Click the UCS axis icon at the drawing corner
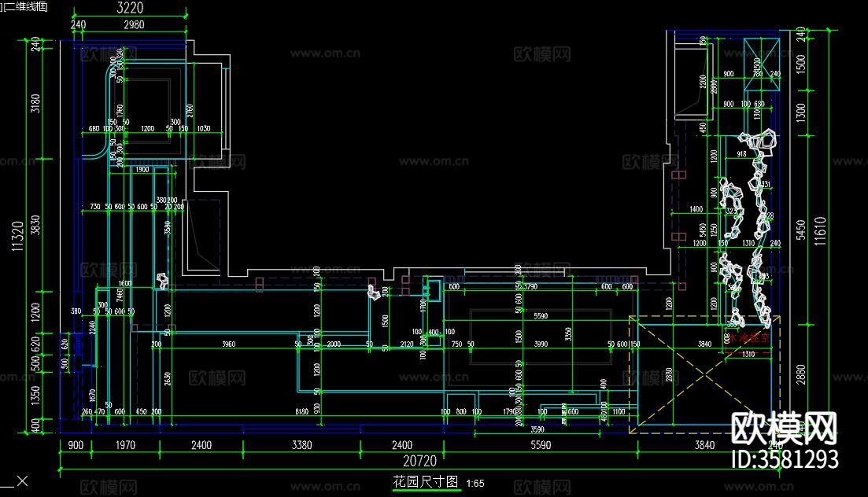Image resolution: width=868 pixels, height=497 pixels. pyautogui.click(x=15, y=481)
